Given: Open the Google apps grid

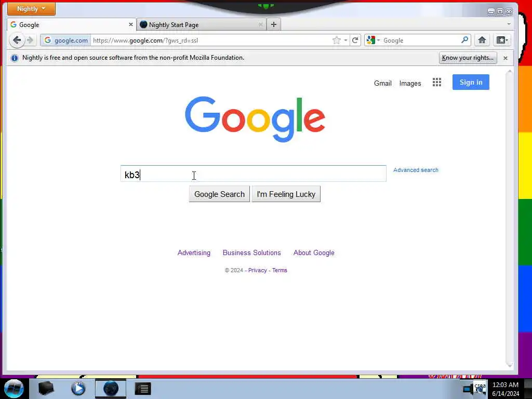Looking at the screenshot, I should pyautogui.click(x=436, y=82).
